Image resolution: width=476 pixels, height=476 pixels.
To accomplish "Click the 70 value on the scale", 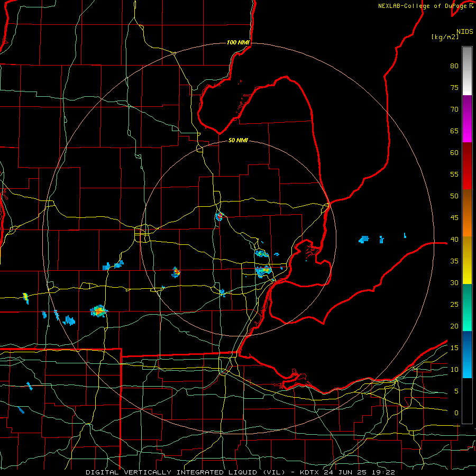I will point(454,109).
